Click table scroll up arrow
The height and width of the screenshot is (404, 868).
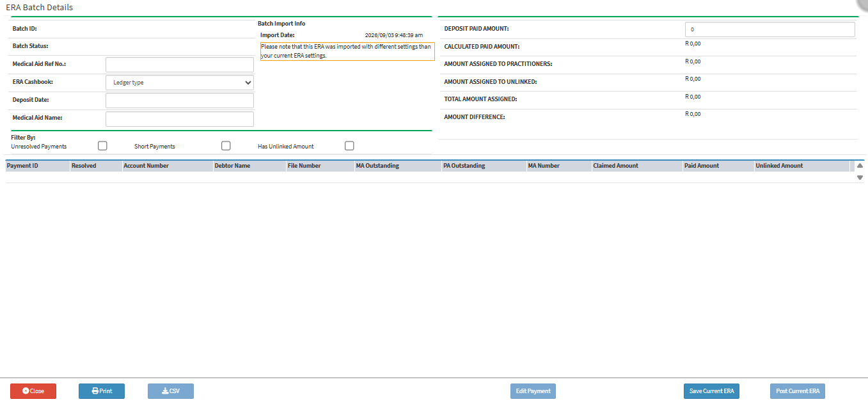click(860, 166)
